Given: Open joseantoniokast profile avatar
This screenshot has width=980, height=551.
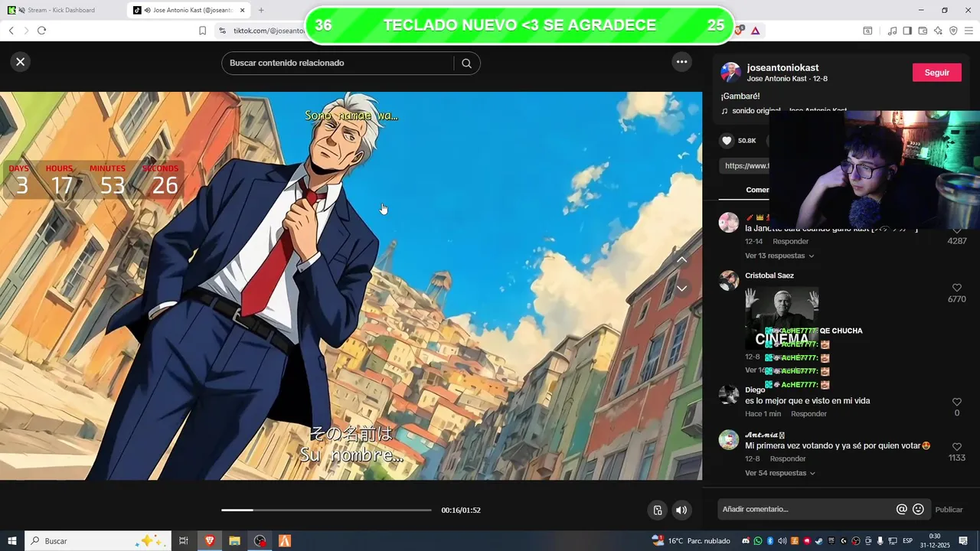Looking at the screenshot, I should (x=731, y=73).
